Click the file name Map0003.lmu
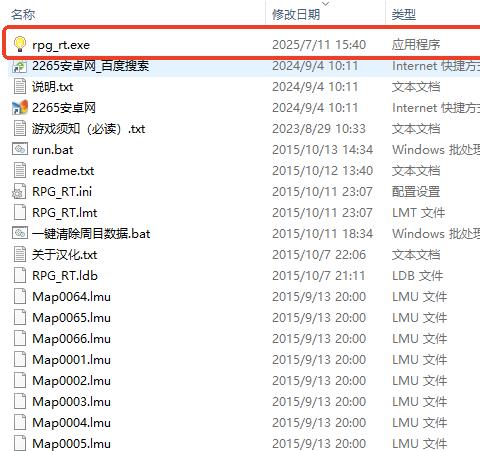 click(71, 402)
